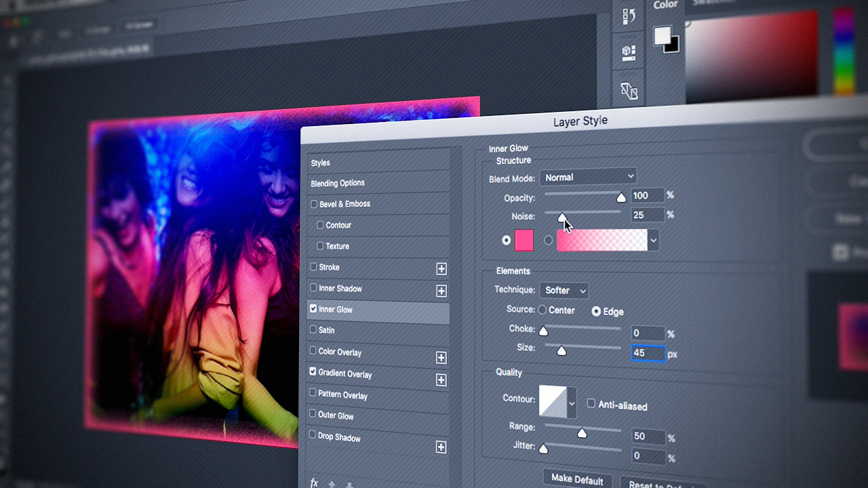Enable the Outer Glow checkbox
This screenshot has width=868, height=488.
point(313,413)
